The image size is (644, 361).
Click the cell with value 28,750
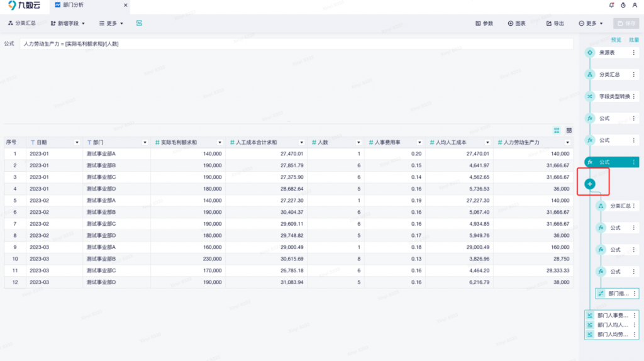[x=533, y=258]
